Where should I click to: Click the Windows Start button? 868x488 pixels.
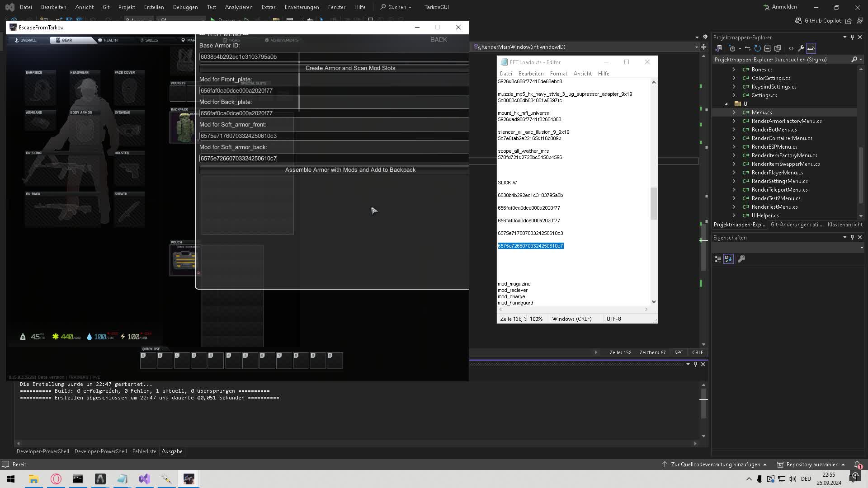point(11,479)
